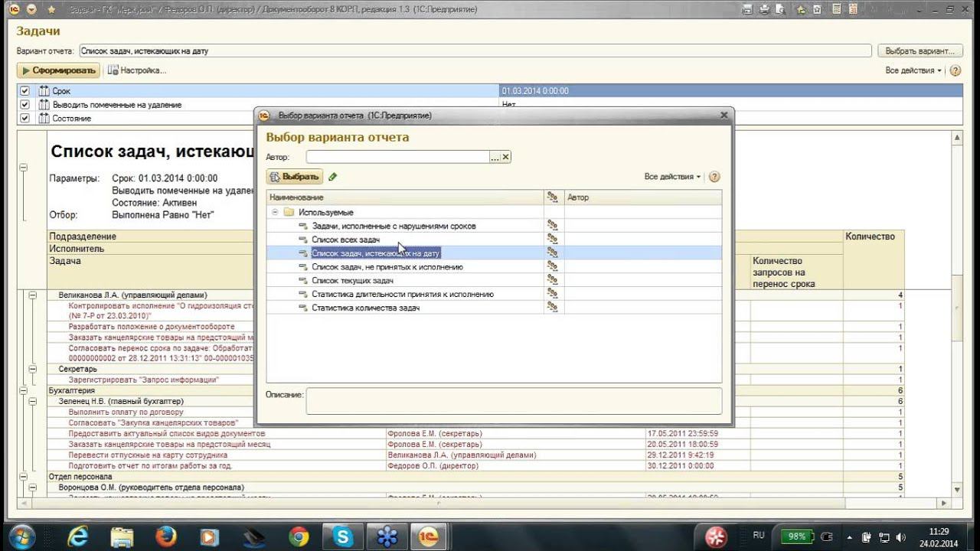Click the report's vertical scrollbar down arrow
980x551 pixels.
click(x=957, y=489)
